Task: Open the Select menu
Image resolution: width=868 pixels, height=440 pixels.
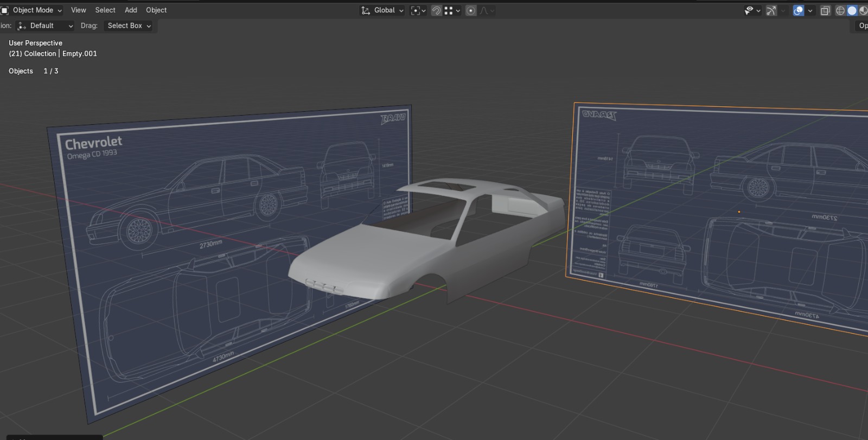Action: [105, 10]
